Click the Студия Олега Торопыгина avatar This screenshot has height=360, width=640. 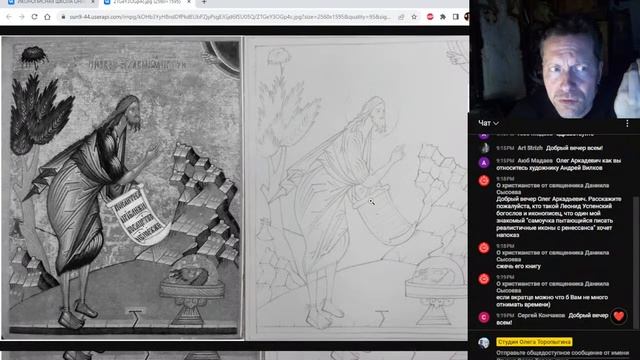point(484,343)
